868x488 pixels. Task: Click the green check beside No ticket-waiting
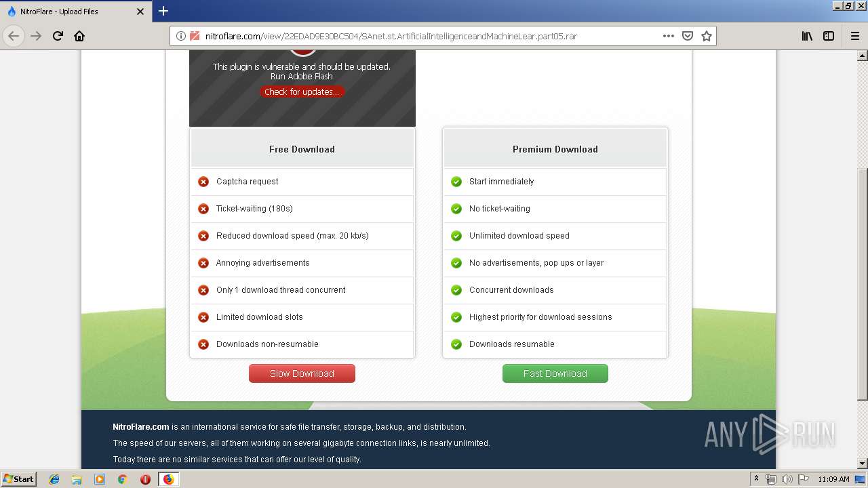click(x=456, y=209)
